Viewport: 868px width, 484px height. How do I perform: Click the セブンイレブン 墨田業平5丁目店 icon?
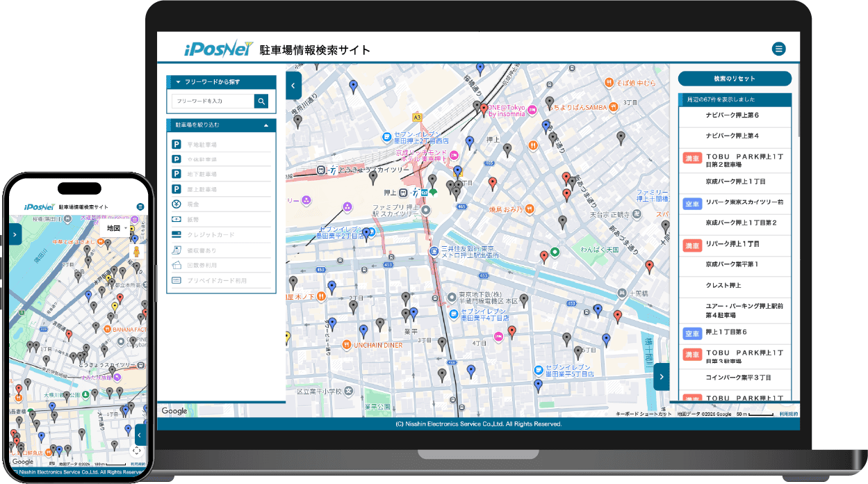[538, 369]
